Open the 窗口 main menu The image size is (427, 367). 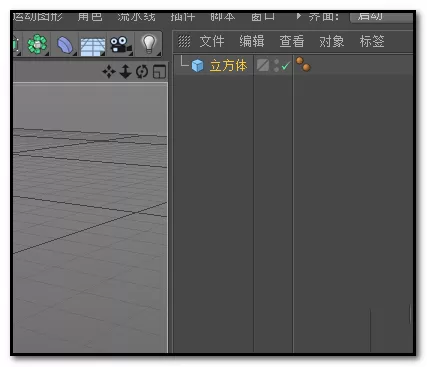click(x=263, y=16)
